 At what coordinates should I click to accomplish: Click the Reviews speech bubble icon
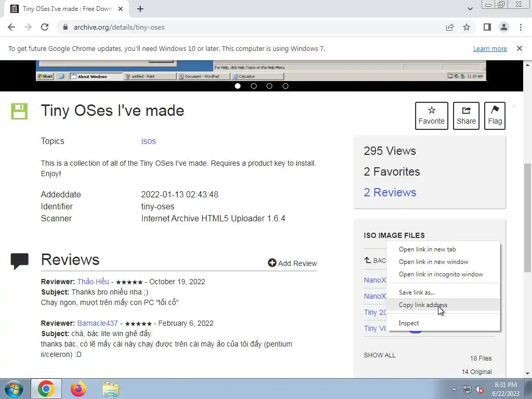[x=20, y=261]
